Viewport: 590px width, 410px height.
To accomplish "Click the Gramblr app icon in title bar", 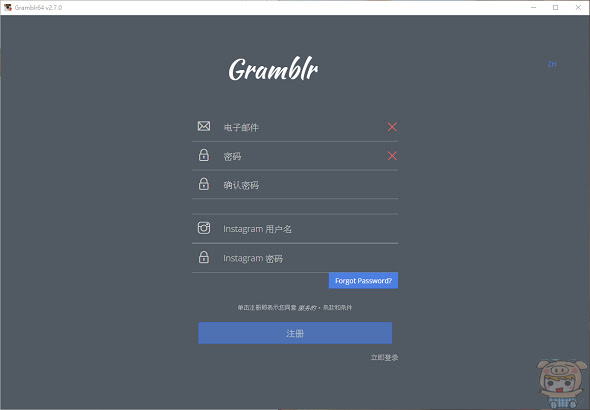I will point(8,7).
